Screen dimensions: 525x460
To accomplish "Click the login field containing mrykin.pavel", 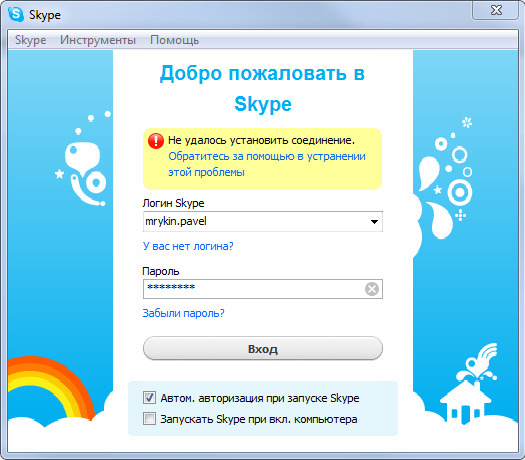I will (263, 221).
